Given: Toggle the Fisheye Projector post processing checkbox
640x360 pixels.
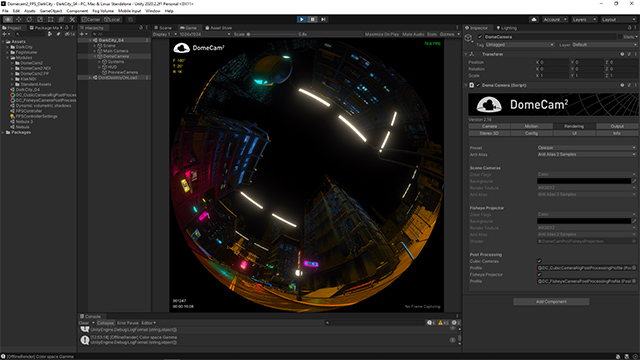Looking at the screenshot, I should coord(539,275).
